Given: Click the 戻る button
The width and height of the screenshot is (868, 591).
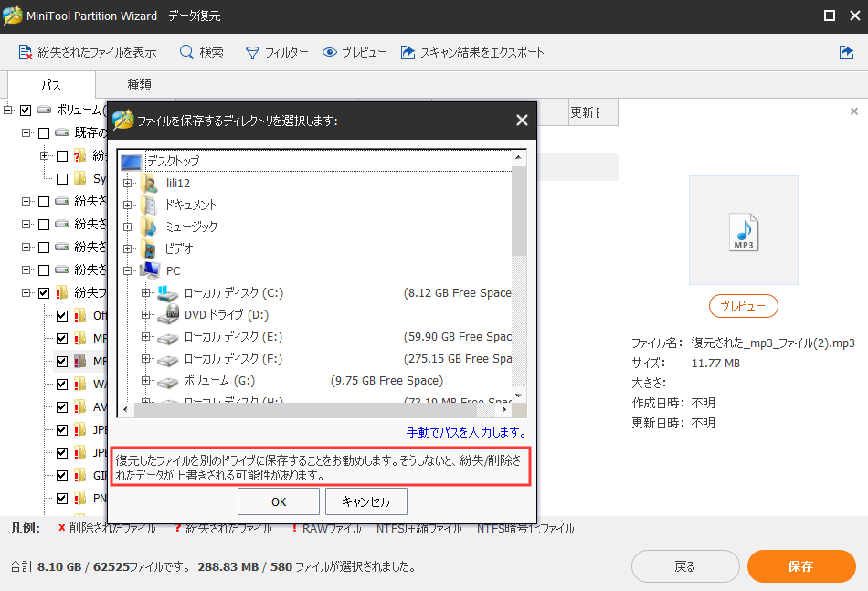Looking at the screenshot, I should tap(685, 566).
